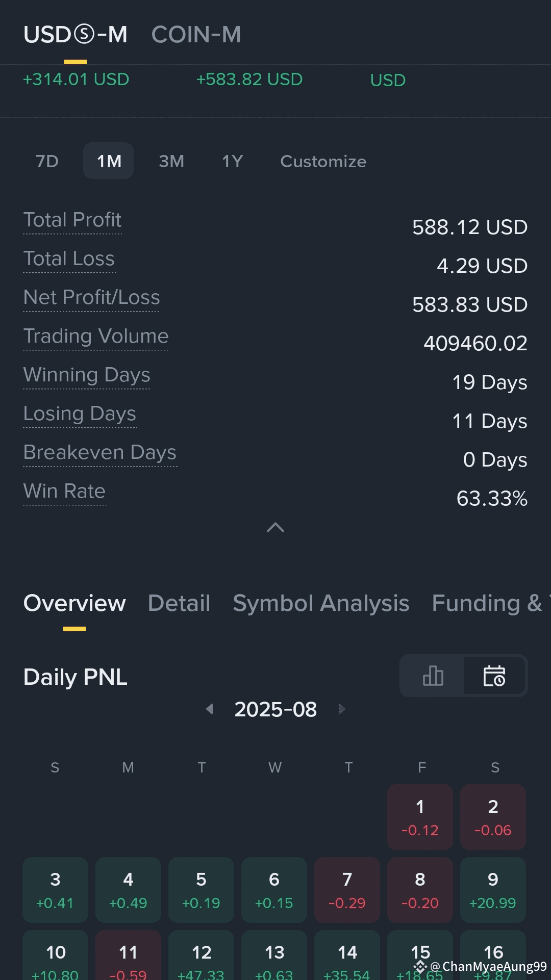Tap the Win Rate label for explanation
Viewport: 551px width, 980px height.
[64, 491]
